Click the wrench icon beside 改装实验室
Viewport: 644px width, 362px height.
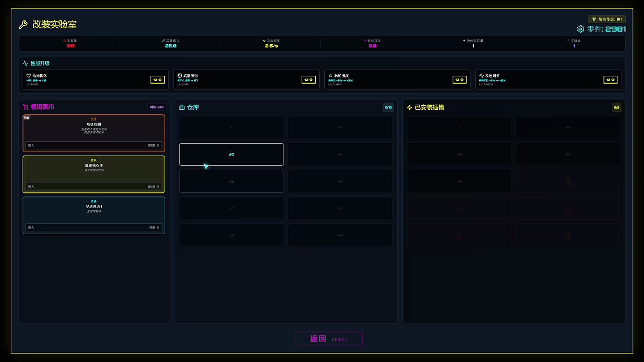click(x=23, y=25)
